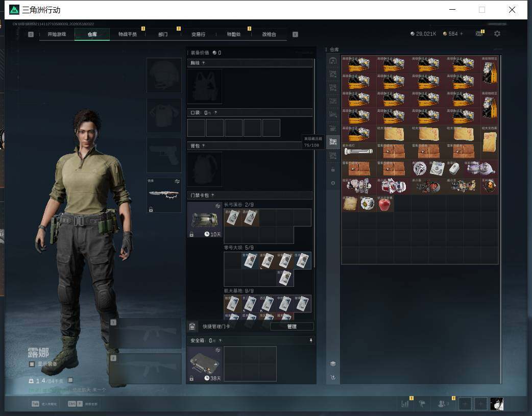Select the safe box with 38天 timer

coord(205,364)
